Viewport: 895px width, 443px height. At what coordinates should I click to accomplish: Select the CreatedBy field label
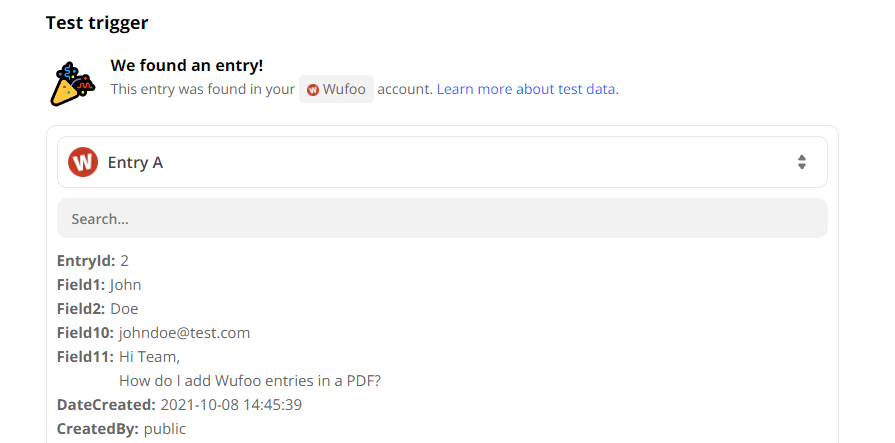click(x=98, y=429)
